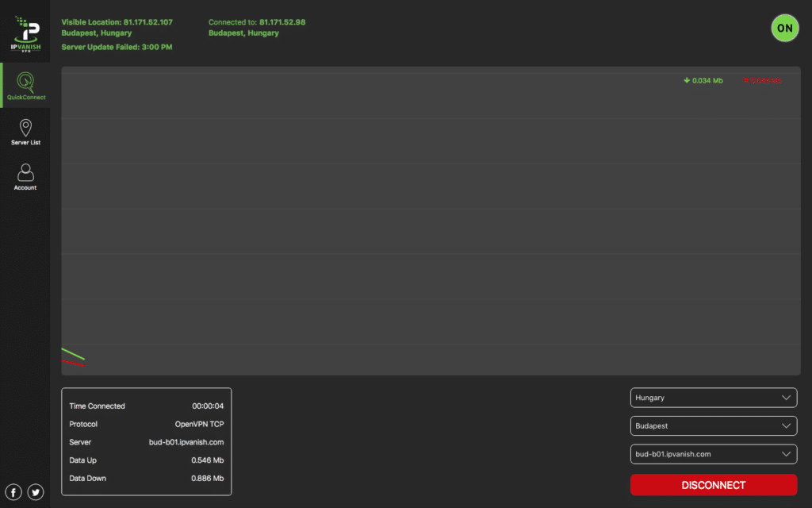Toggle the green ON connection switch
The width and height of the screenshot is (812, 508).
(x=784, y=28)
